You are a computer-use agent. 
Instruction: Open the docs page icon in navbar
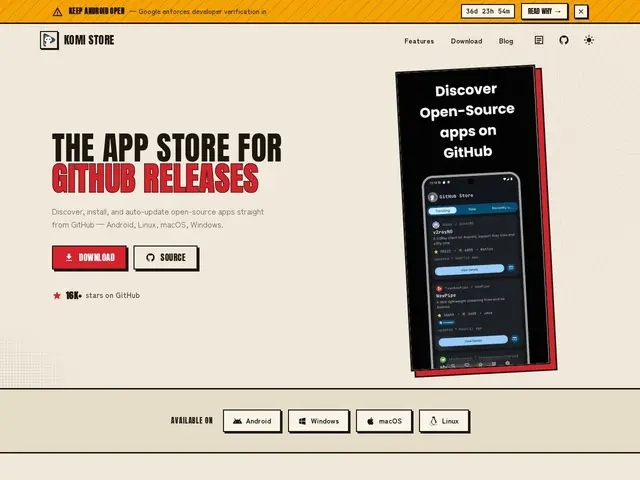click(x=539, y=40)
